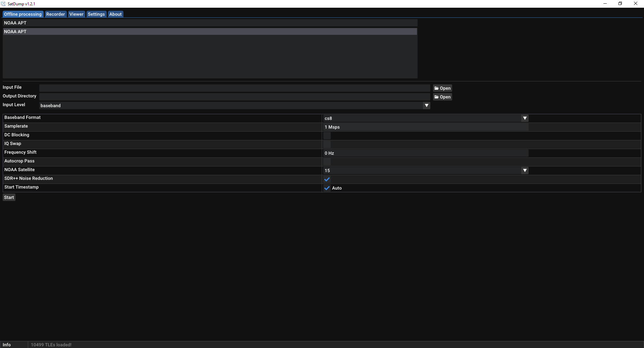644x348 pixels.
Task: Open file browser for Input File
Action: click(442, 88)
